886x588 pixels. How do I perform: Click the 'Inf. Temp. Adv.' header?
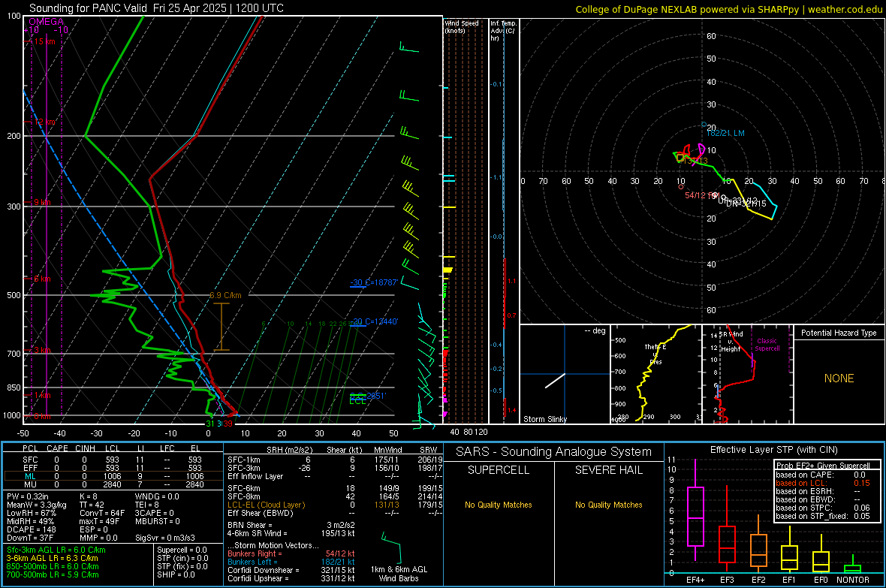coord(503,31)
